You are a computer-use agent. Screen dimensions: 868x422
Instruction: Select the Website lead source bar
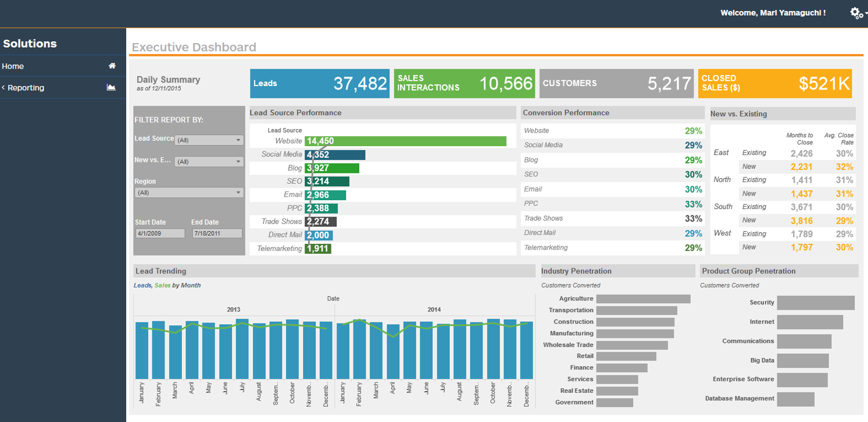coord(405,141)
